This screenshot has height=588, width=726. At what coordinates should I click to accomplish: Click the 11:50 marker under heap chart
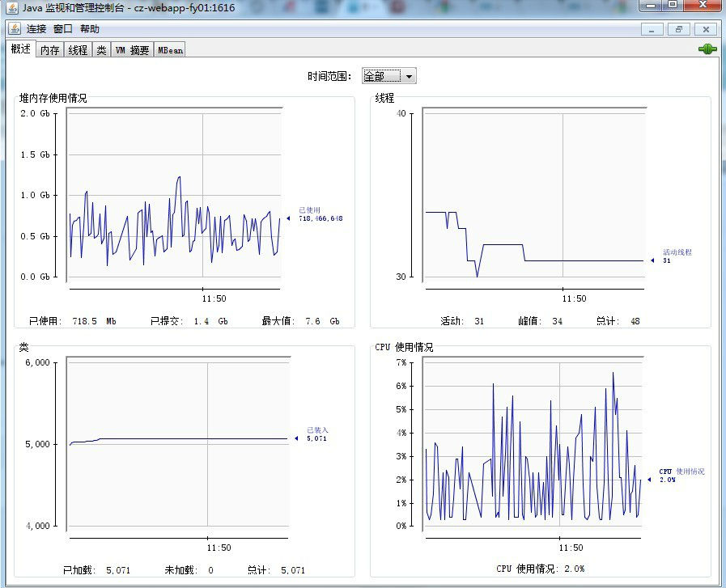coord(214,299)
